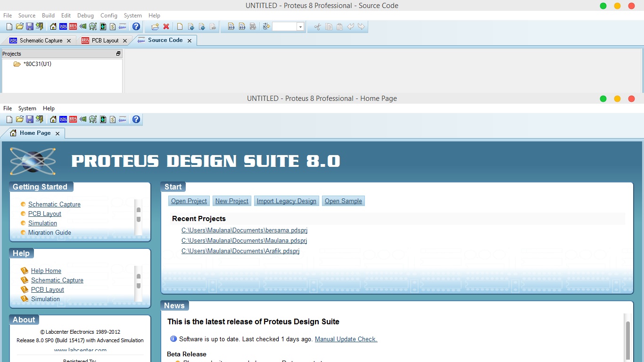The width and height of the screenshot is (644, 362).
Task: Click red ARES icon in Home Page window toolbar
Action: tap(73, 119)
